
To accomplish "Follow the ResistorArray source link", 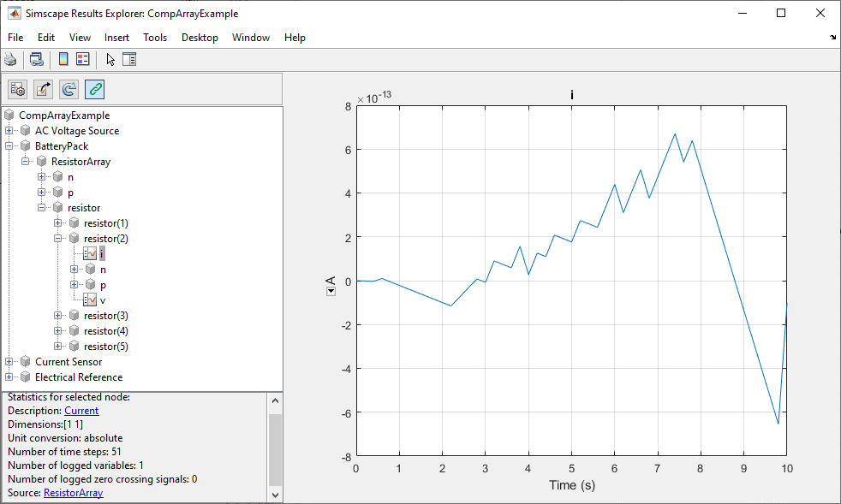I will (74, 493).
